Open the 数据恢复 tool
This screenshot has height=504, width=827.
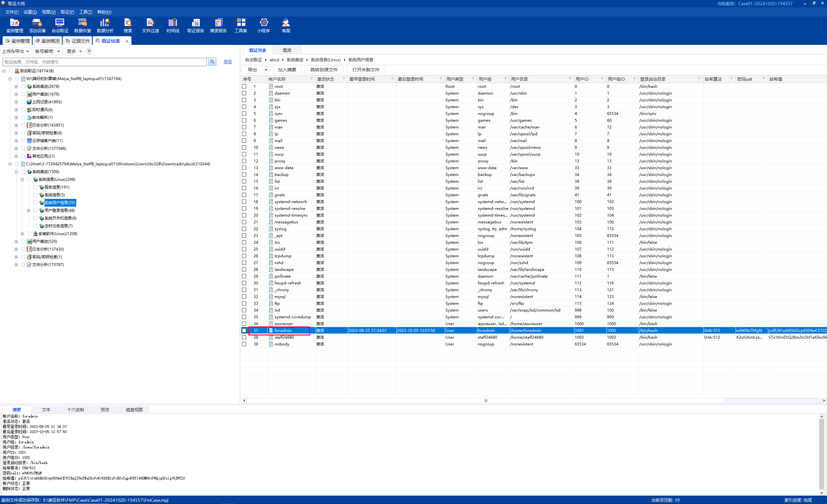[x=83, y=26]
